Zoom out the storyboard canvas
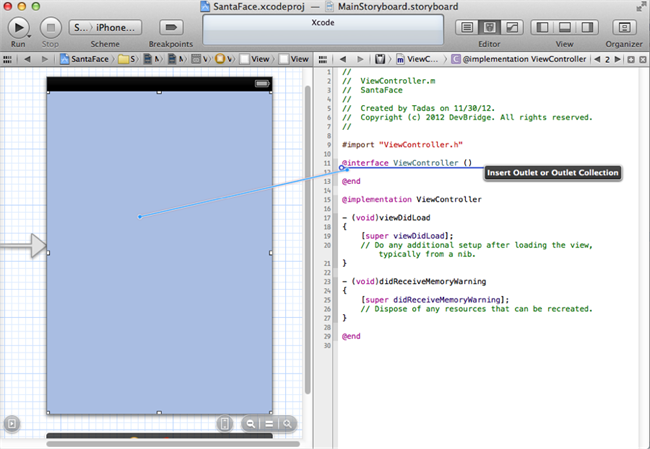The width and height of the screenshot is (650, 449). tap(250, 424)
